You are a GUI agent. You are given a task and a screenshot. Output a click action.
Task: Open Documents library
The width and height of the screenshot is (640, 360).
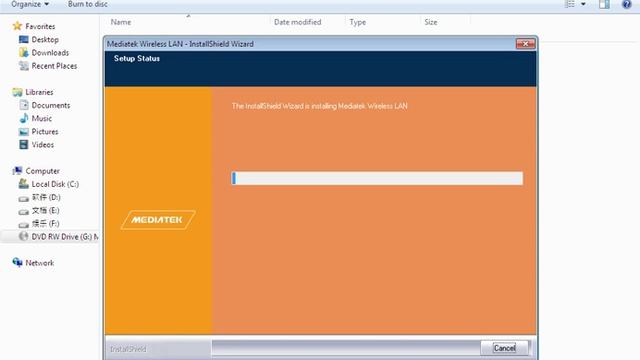pyautogui.click(x=51, y=105)
